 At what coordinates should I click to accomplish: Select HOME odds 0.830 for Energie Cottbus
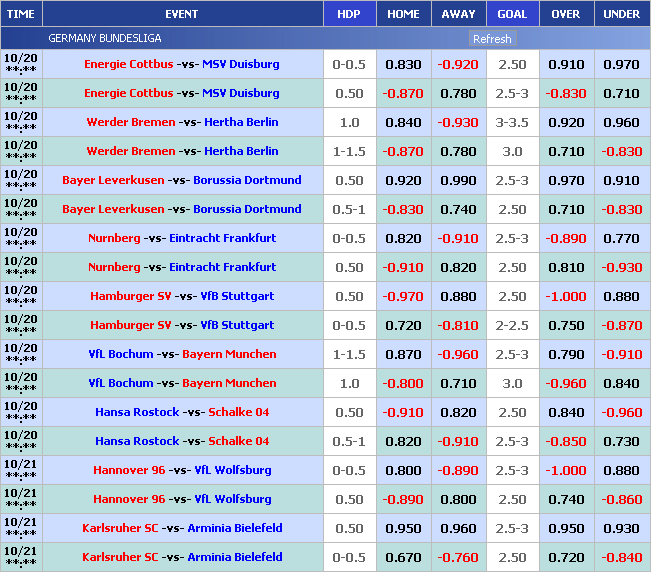[403, 64]
